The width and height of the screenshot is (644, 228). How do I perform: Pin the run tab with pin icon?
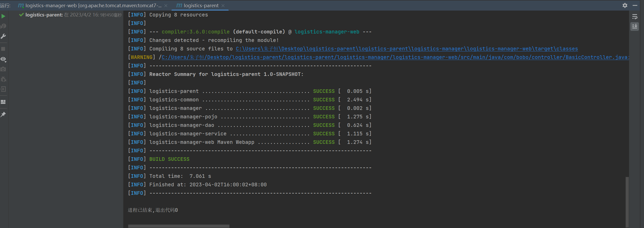pyautogui.click(x=3, y=115)
